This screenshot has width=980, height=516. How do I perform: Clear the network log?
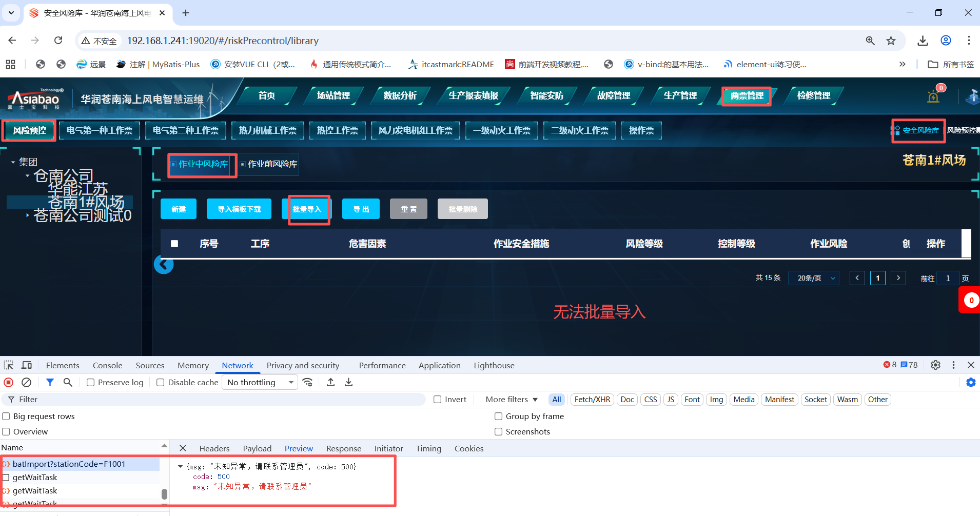(x=26, y=382)
